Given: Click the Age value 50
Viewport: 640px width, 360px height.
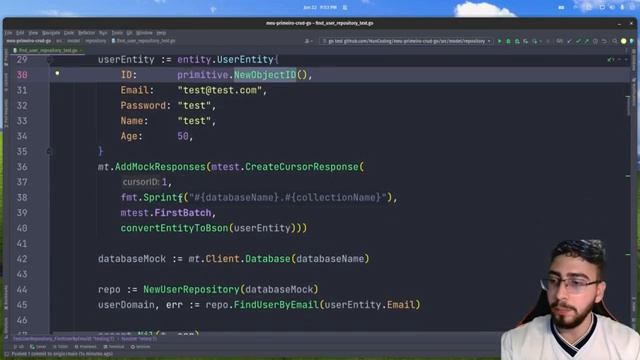Looking at the screenshot, I should pos(183,136).
